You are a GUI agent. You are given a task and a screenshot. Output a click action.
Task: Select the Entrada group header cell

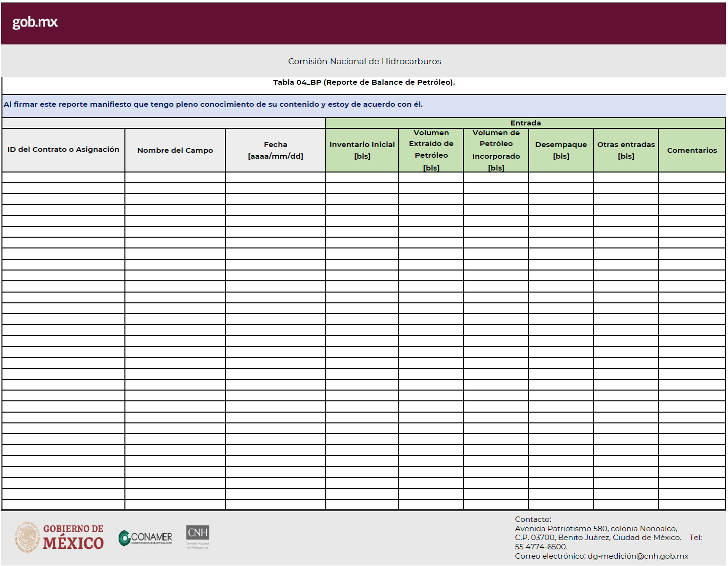[525, 123]
